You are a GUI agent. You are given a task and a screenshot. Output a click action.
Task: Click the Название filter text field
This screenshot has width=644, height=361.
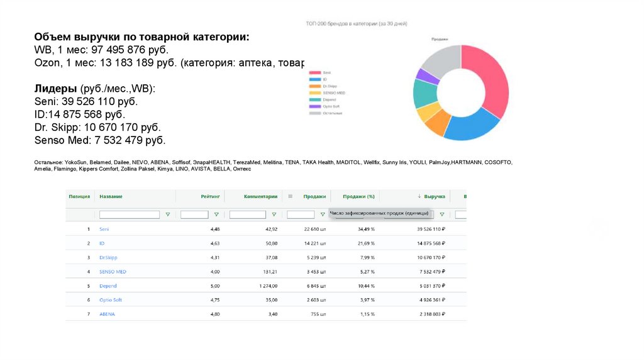(130, 214)
